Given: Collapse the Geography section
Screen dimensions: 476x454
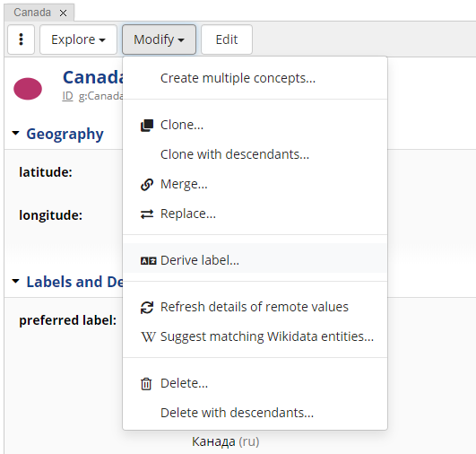Looking at the screenshot, I should [x=15, y=133].
